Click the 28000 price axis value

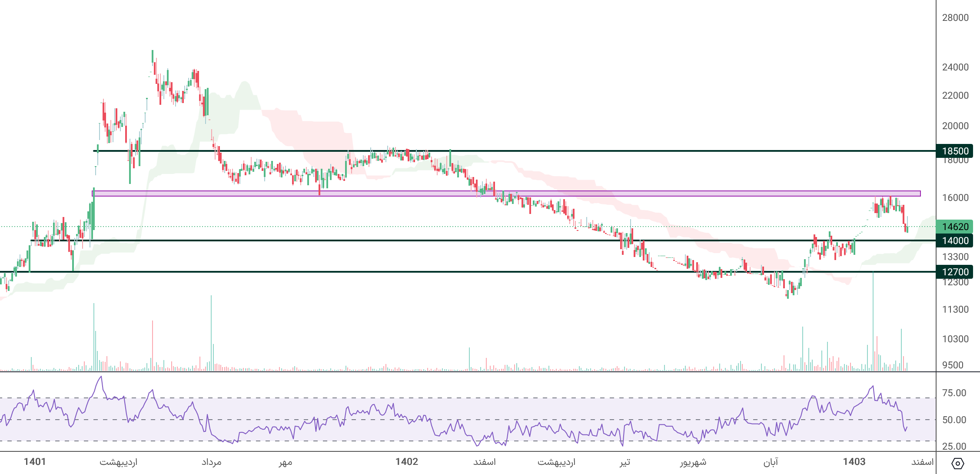(955, 17)
